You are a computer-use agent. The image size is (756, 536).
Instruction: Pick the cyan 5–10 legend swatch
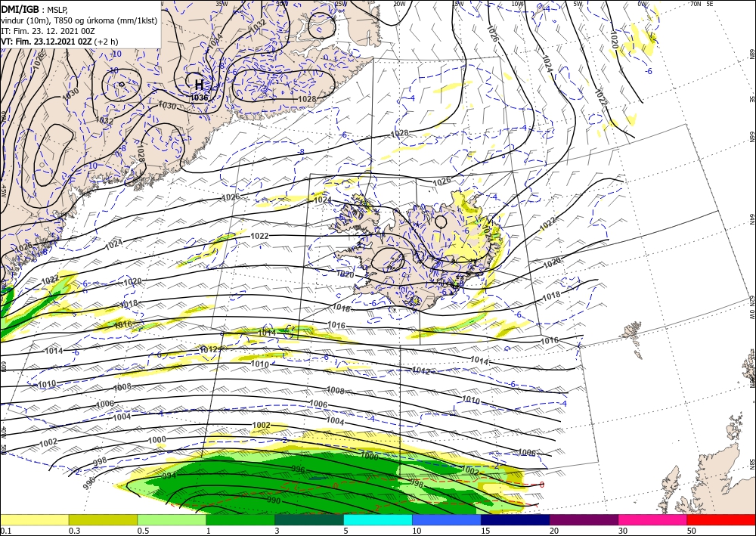(x=378, y=520)
